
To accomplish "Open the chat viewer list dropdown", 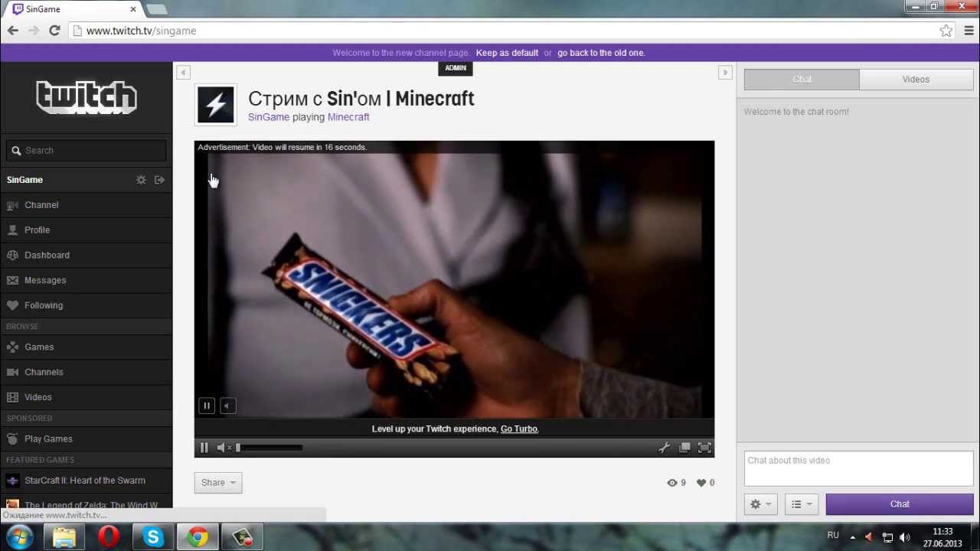I will [802, 504].
